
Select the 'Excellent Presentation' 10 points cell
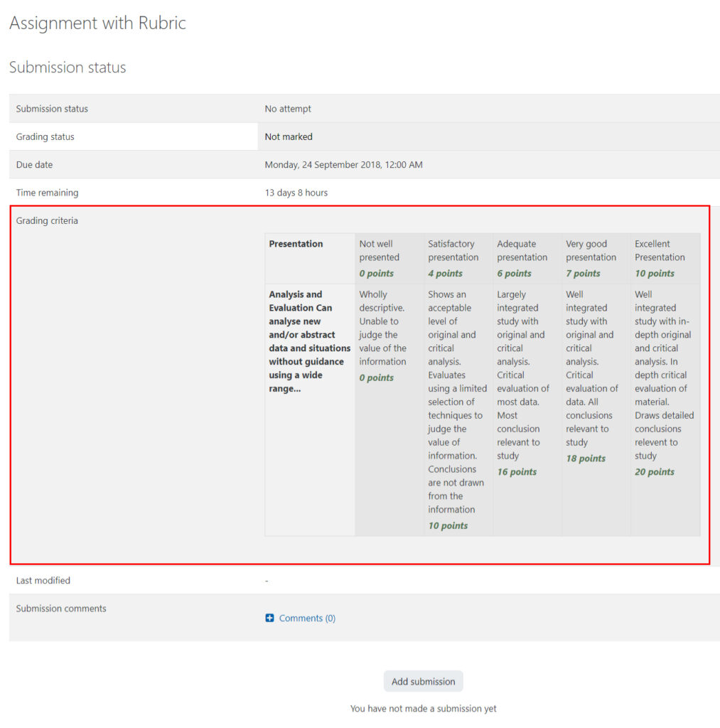pos(663,258)
